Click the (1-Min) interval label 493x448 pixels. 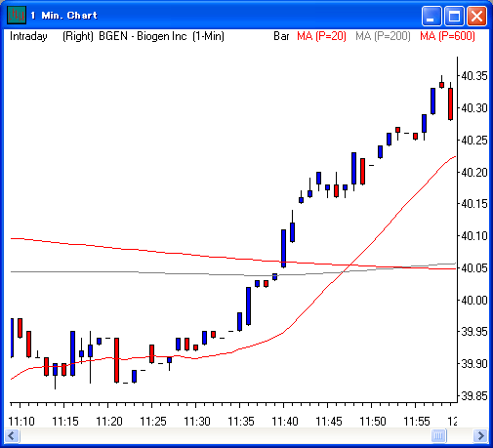(x=208, y=36)
